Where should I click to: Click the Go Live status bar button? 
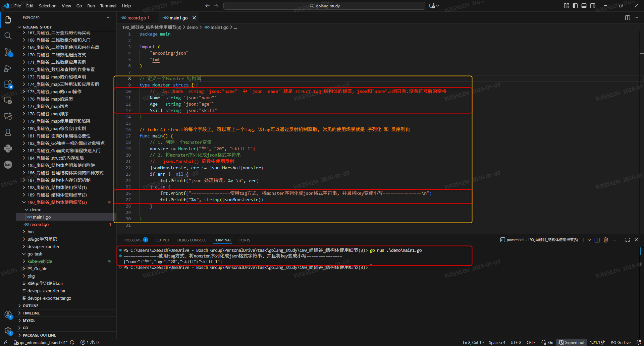tap(621, 342)
